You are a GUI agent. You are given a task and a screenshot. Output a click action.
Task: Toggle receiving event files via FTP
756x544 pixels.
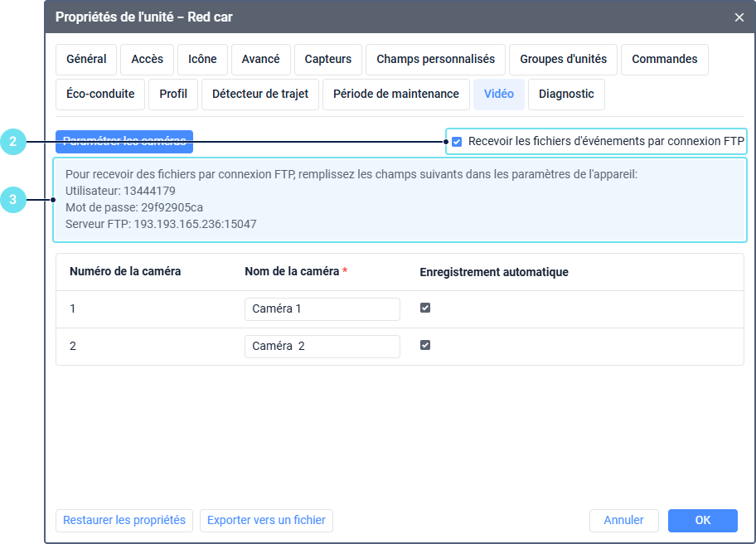pyautogui.click(x=457, y=142)
